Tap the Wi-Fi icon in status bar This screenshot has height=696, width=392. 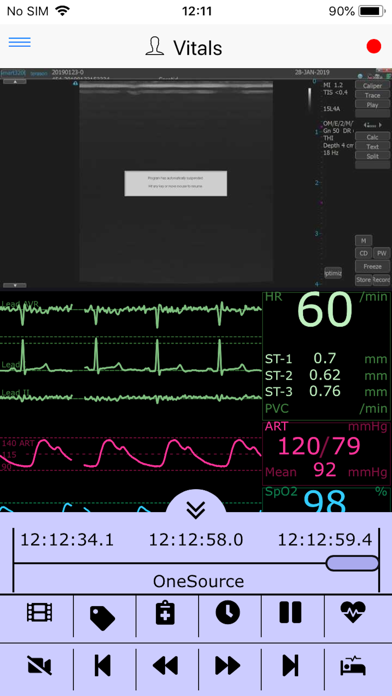63,11
